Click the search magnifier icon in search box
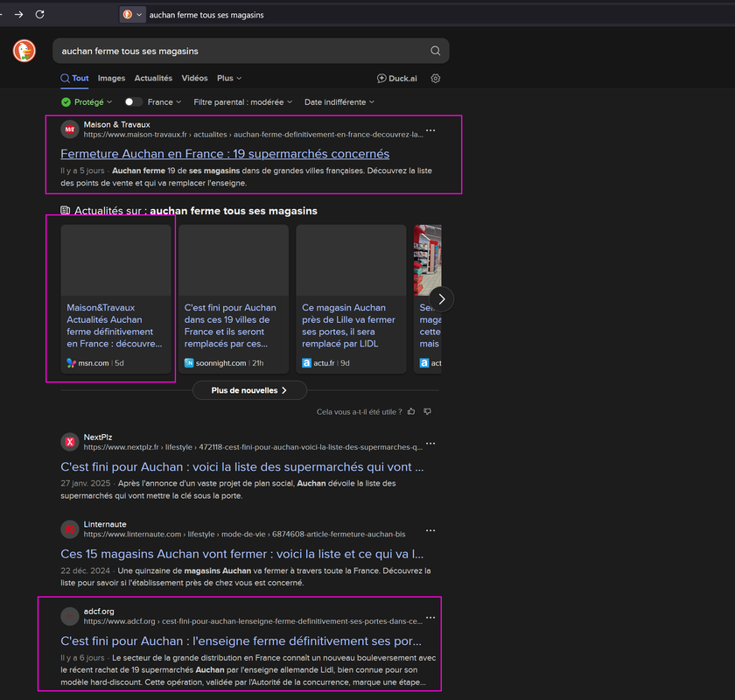This screenshot has width=735, height=700. click(x=435, y=51)
